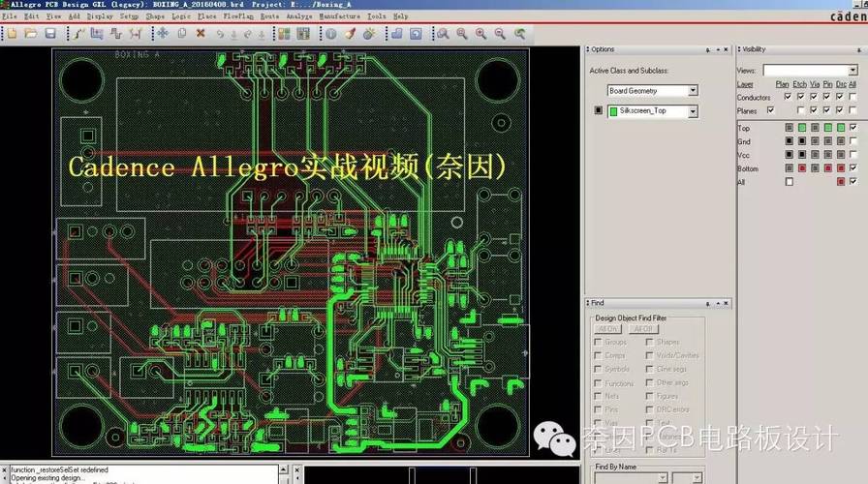Toggle the Conductors Etch checkbox

click(x=800, y=97)
